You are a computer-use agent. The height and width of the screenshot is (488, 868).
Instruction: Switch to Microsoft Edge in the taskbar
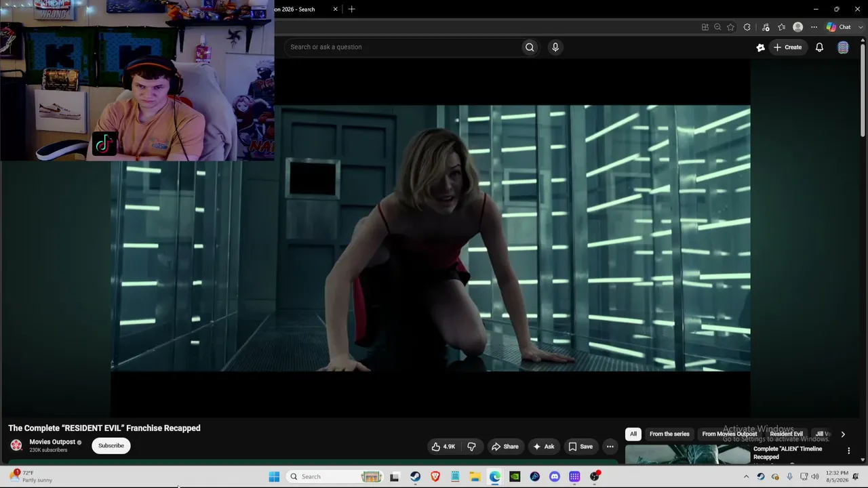tap(495, 476)
